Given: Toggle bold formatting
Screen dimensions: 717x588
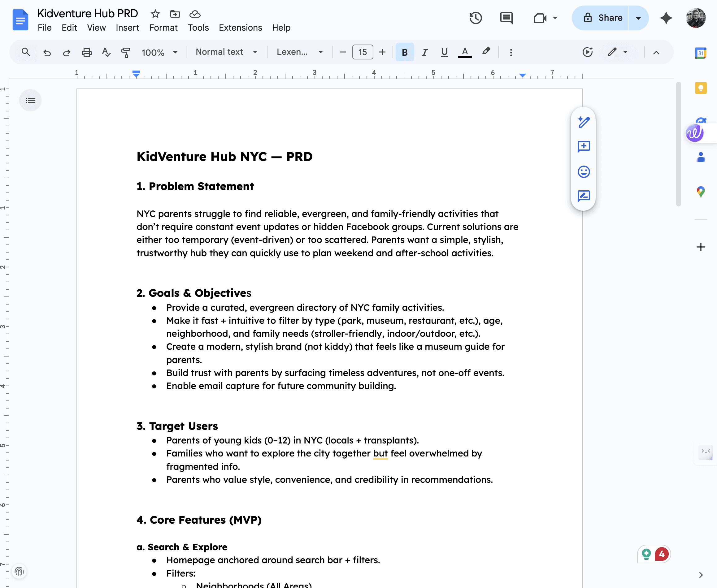Looking at the screenshot, I should [x=405, y=52].
